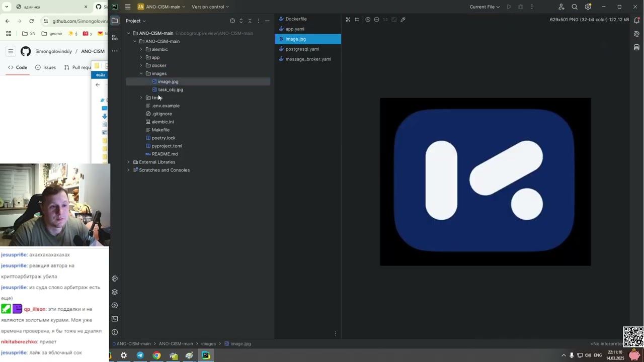644x362 pixels.
Task: Click Expand All in Project panel
Action: (241, 21)
